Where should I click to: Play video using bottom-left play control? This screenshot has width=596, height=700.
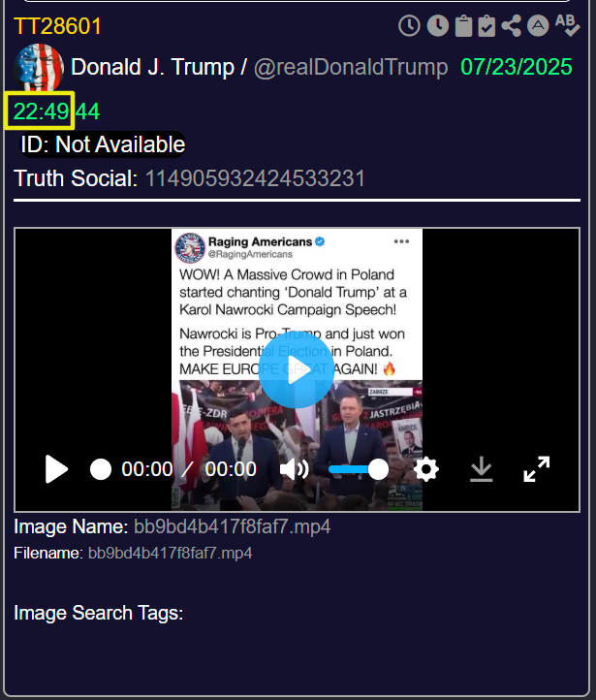tap(56, 469)
